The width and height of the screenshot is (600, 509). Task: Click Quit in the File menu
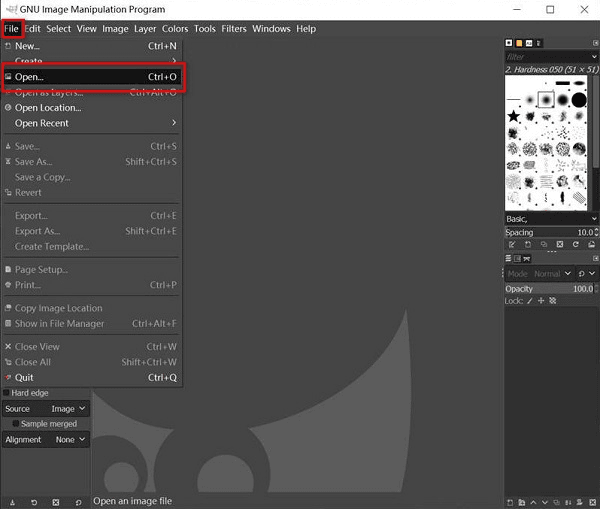point(24,378)
